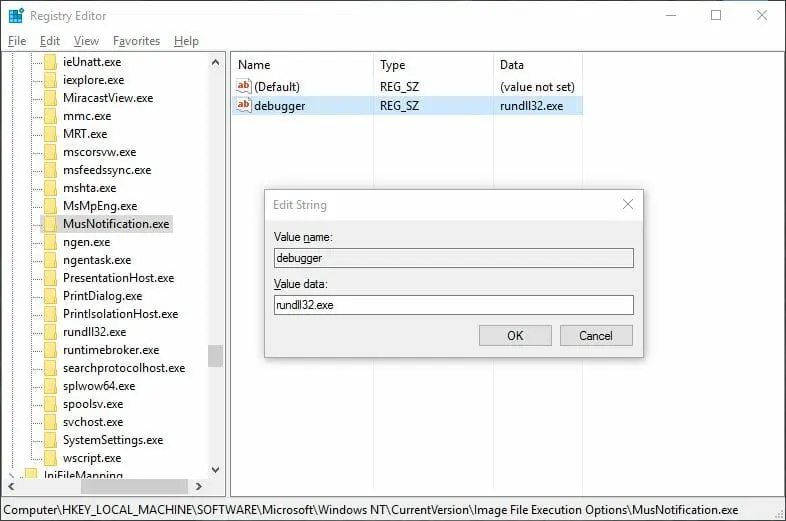Open the Help menu
This screenshot has height=521, width=786.
pyautogui.click(x=186, y=41)
